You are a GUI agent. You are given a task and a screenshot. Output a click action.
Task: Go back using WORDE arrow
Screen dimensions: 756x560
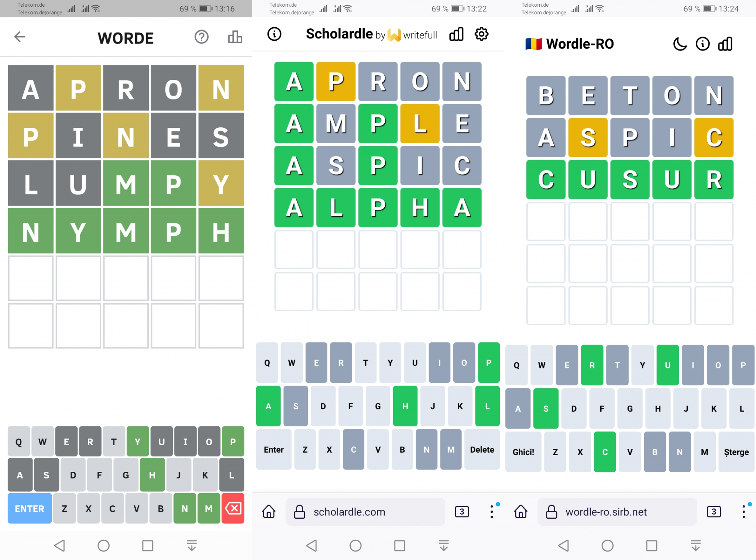[x=20, y=37]
